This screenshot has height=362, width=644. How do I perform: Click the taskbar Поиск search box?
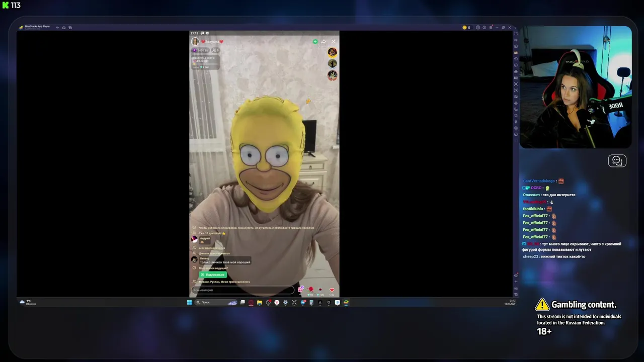click(216, 302)
